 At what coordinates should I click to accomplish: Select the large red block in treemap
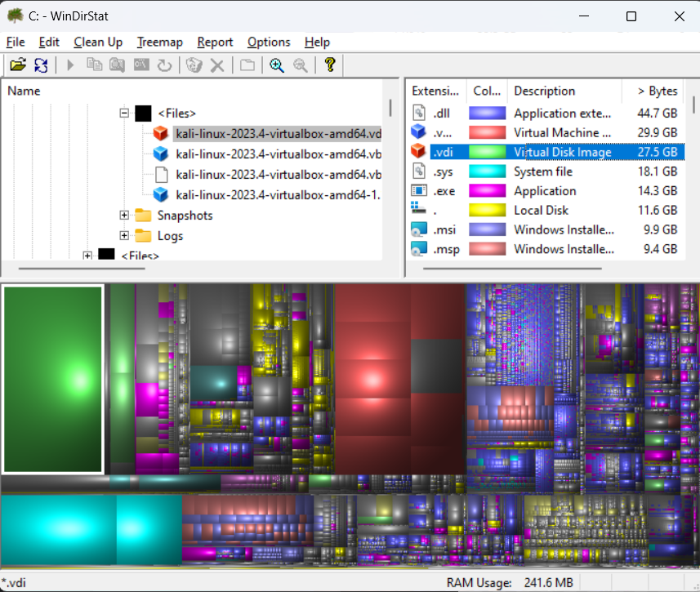tap(372, 380)
